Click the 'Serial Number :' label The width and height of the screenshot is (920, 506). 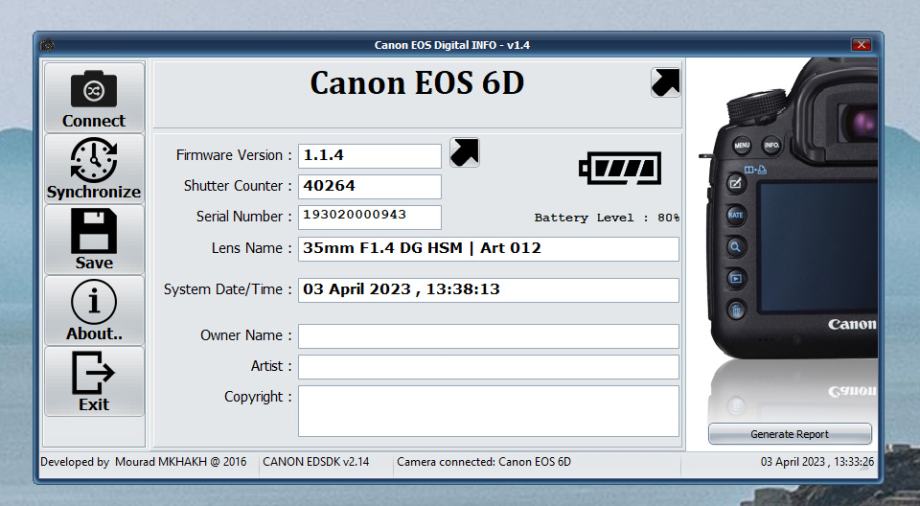[243, 217]
